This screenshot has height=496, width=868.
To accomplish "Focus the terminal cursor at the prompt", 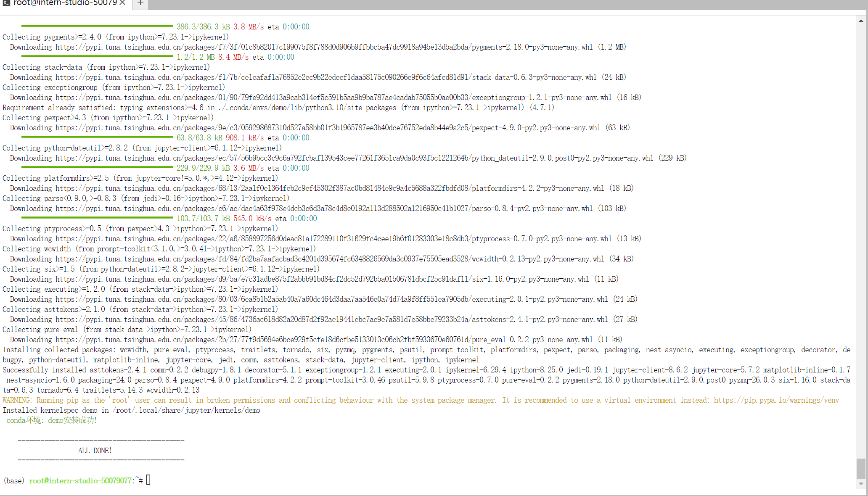I will click(148, 480).
